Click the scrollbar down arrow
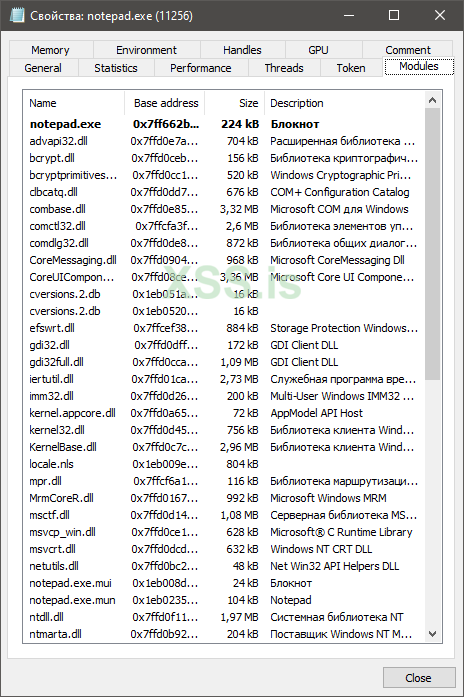 pos(432,634)
